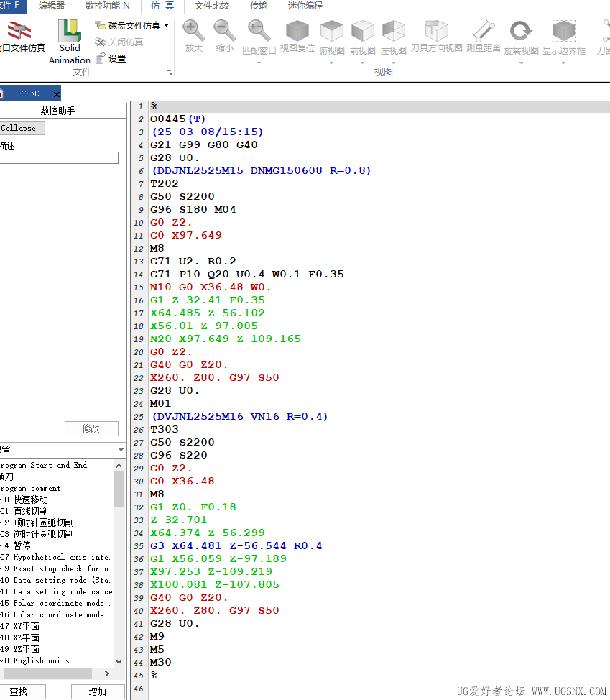The height and width of the screenshot is (700, 610).
Task: Select '20 English units' list item
Action: [x=34, y=660]
